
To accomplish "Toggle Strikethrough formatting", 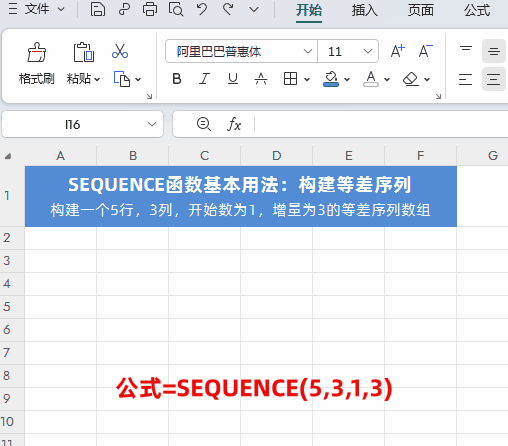I will [261, 79].
